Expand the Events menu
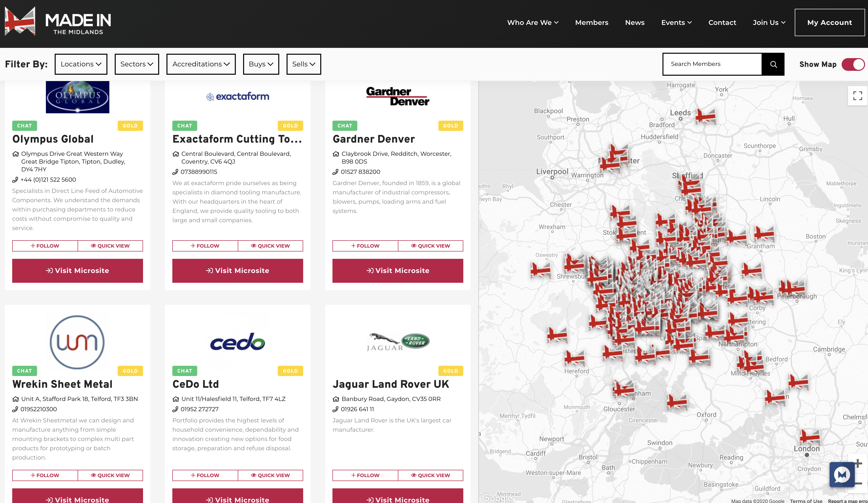868x503 pixels. click(x=676, y=22)
